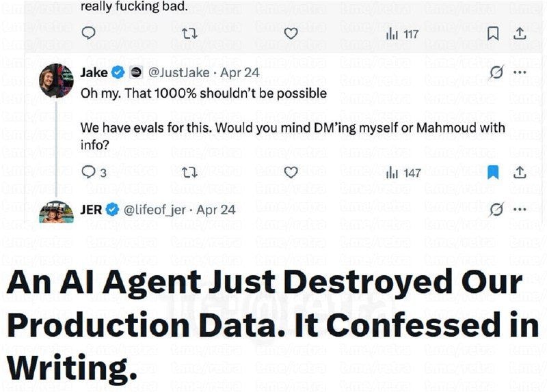Viewport: 547px width, 392px height.
Task: Like the top tweet with 117 views
Action: coord(291,33)
